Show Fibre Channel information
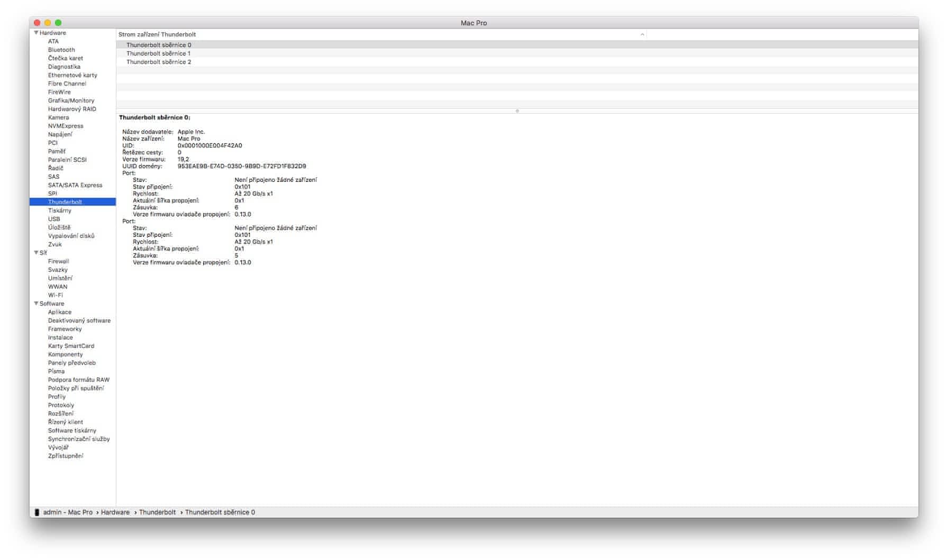The image size is (948, 560). tap(67, 84)
